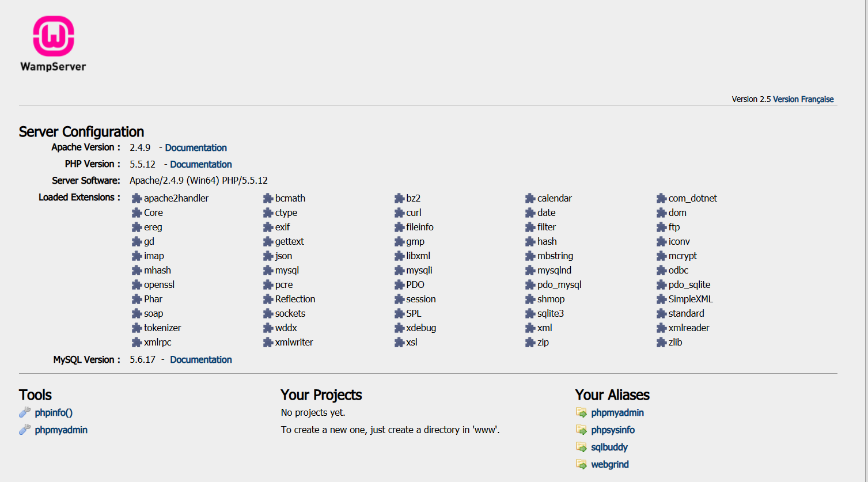Open phpinfo() under Tools
The image size is (868, 482).
click(x=54, y=412)
